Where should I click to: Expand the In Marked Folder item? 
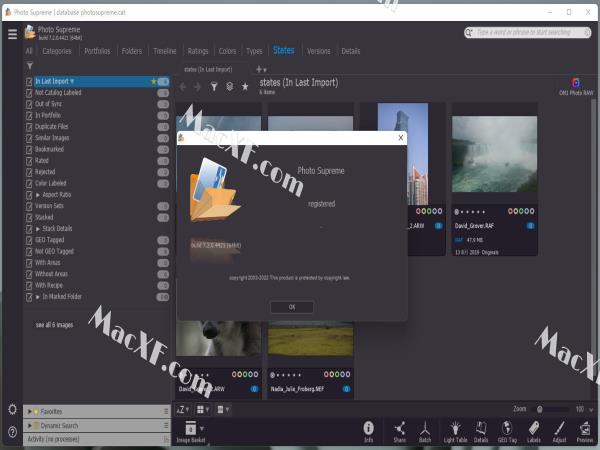(38, 297)
